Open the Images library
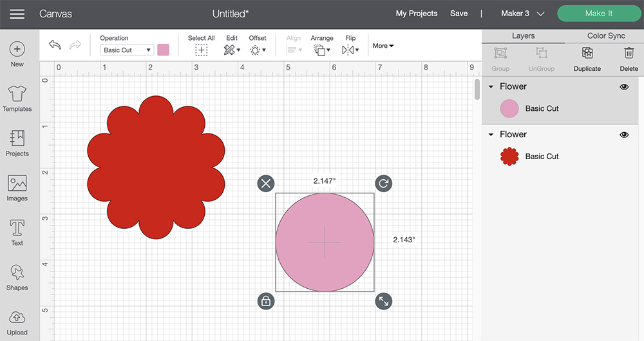This screenshot has height=341, width=644. [x=17, y=188]
